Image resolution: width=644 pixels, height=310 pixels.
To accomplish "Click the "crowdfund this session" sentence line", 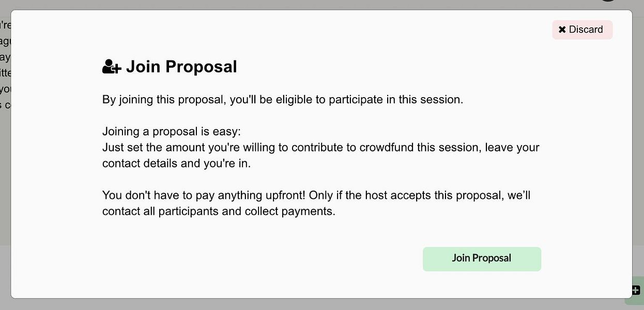I will coord(320,147).
